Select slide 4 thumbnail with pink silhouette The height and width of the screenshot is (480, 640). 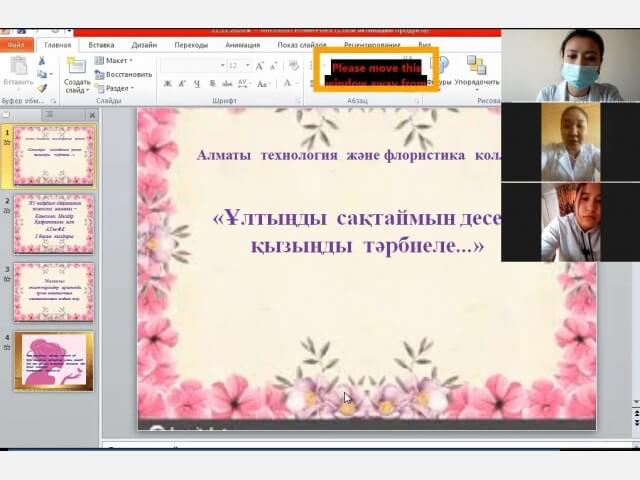[x=53, y=361]
